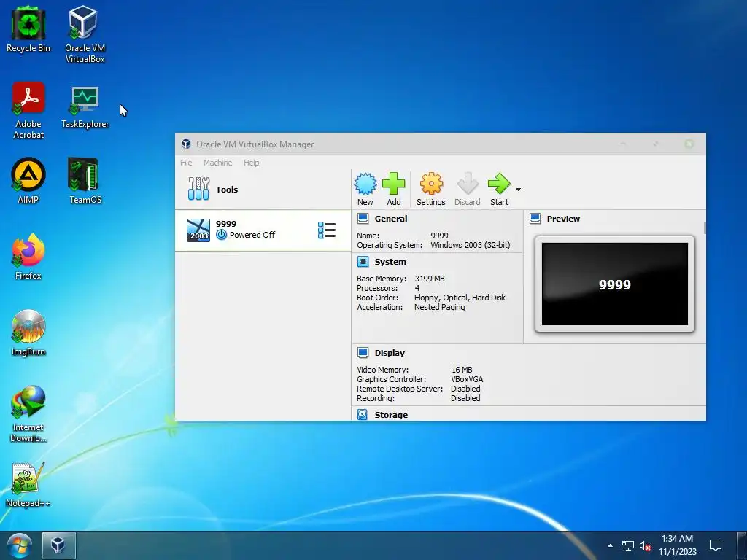
Task: Click the General section header
Action: point(391,219)
